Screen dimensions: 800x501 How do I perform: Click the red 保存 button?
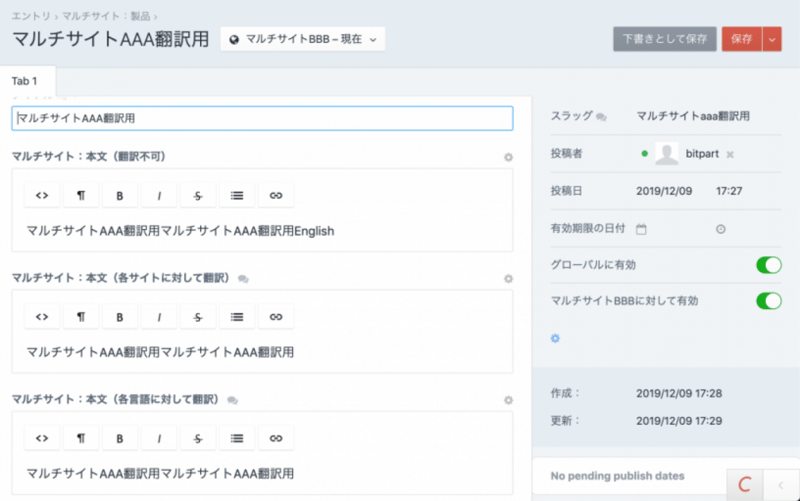(741, 39)
